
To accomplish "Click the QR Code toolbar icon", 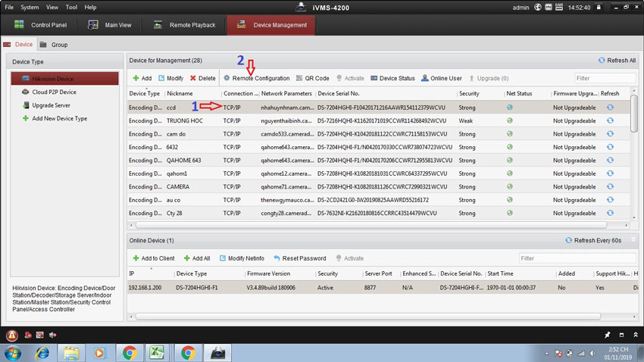I will pyautogui.click(x=312, y=78).
